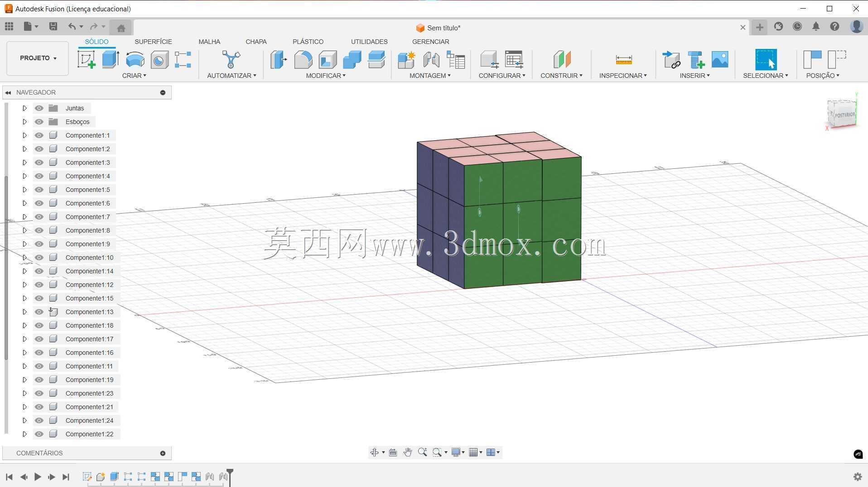Toggle visibility of Juntas folder
The width and height of the screenshot is (868, 487).
pyautogui.click(x=39, y=108)
